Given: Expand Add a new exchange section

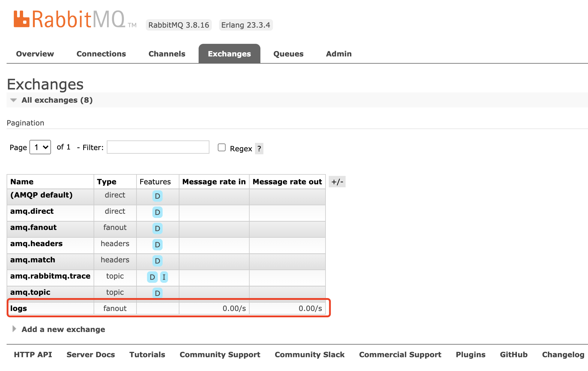Looking at the screenshot, I should (63, 329).
